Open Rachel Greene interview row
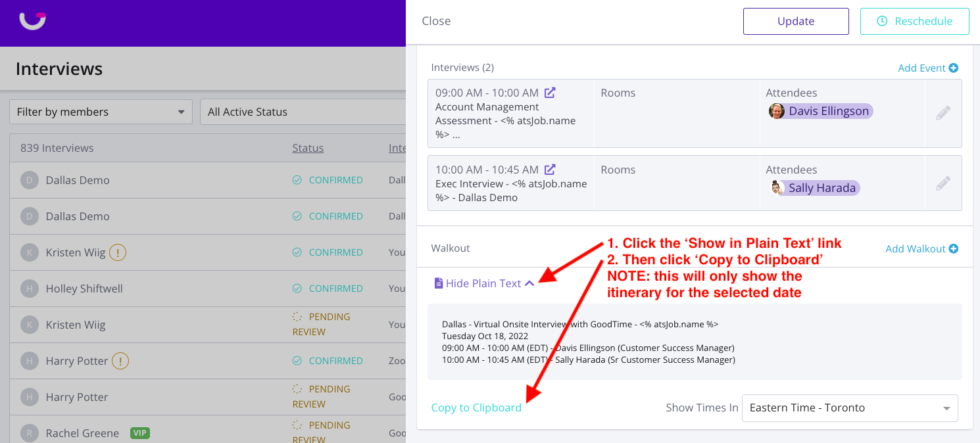The width and height of the screenshot is (980, 443). pos(208,431)
